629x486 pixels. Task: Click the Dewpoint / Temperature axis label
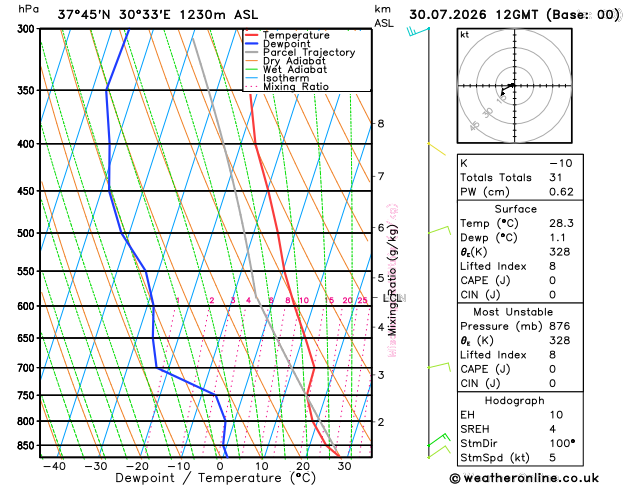click(215, 478)
